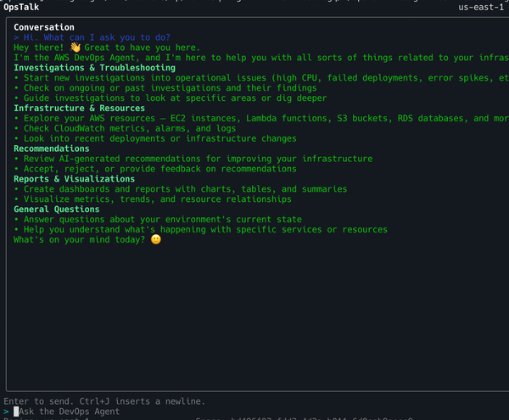Click "Check CloudWatch metrics, alarms, and logs" line
This screenshot has width=509, height=420.
tap(125, 128)
